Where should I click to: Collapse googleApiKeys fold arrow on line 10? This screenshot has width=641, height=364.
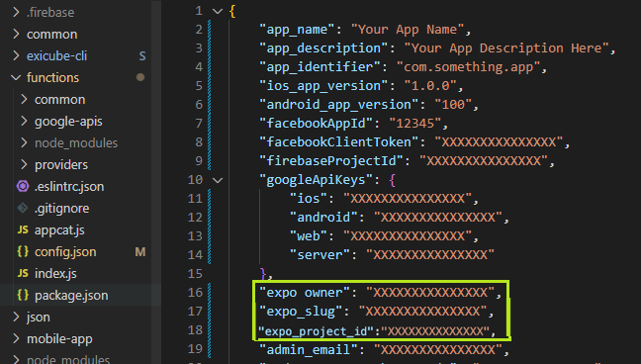pyautogui.click(x=218, y=180)
